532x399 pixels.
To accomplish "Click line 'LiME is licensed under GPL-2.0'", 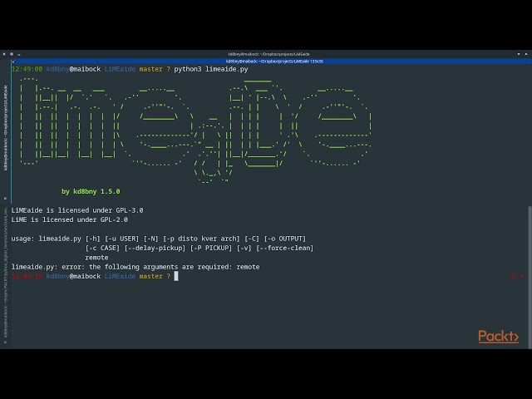I will coord(70,219).
